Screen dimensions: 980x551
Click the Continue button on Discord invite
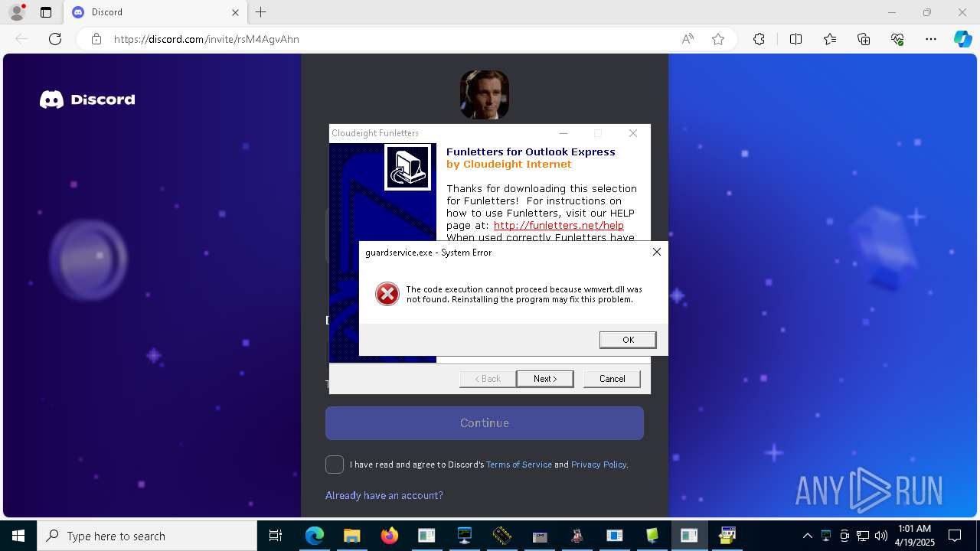pos(485,422)
